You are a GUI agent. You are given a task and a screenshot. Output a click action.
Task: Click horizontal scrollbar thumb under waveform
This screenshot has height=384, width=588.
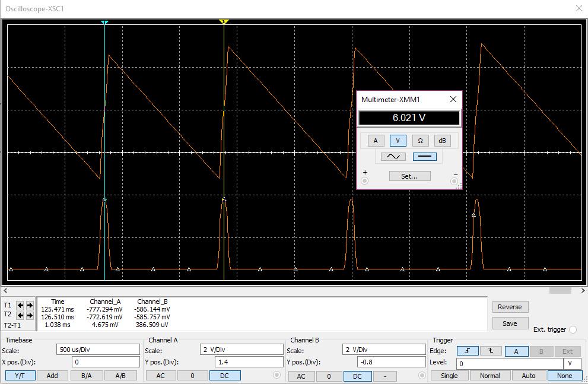pos(560,291)
